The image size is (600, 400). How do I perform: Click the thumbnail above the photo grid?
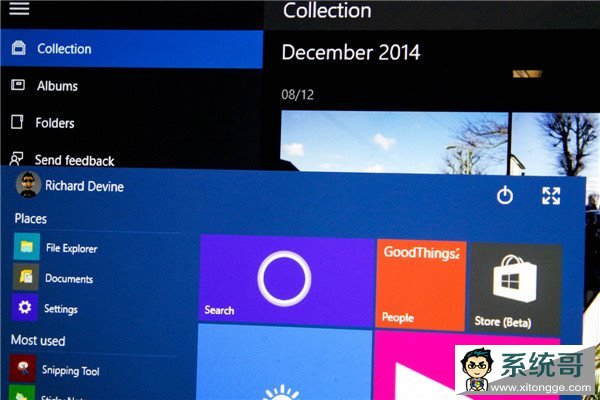coord(527,73)
